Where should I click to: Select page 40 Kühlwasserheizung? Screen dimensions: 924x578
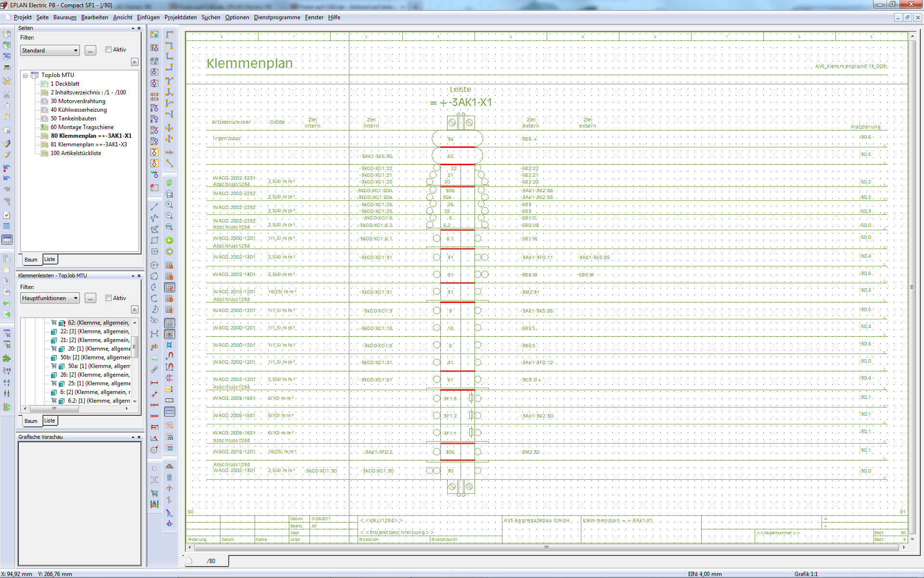click(x=78, y=110)
